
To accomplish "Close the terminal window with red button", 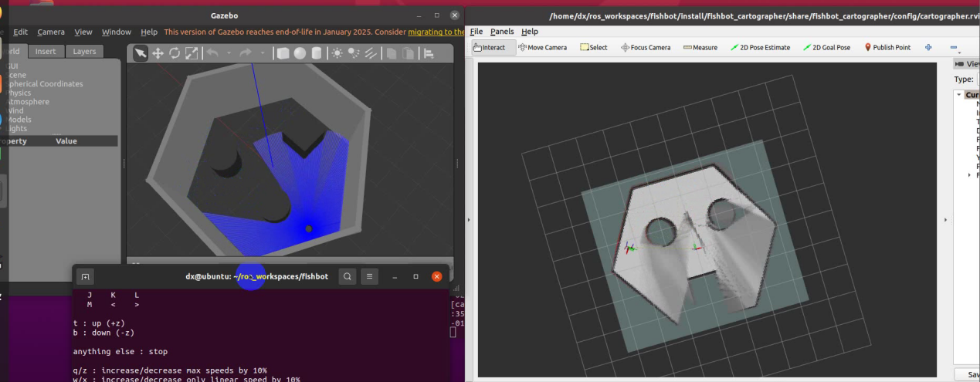I will [436, 276].
